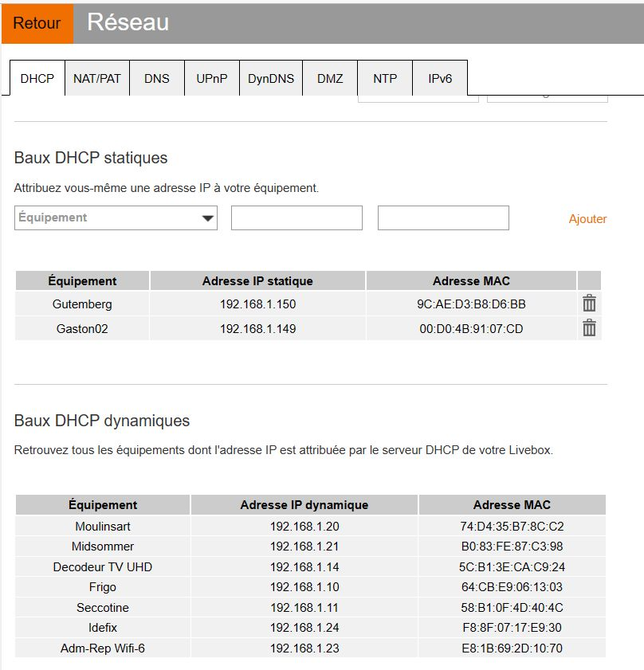Click MAC address 64:CB:E9:06:13:03
Image resolution: width=644 pixels, height=670 pixels.
512,586
